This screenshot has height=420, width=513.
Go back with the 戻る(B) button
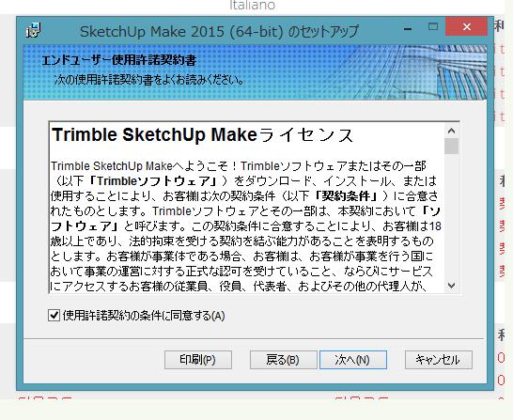(283, 360)
